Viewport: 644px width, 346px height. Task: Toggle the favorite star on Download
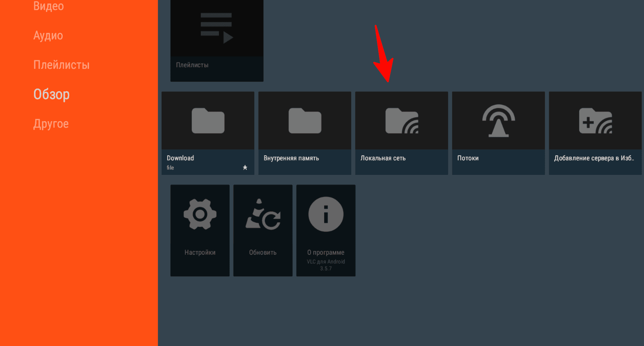(x=245, y=167)
